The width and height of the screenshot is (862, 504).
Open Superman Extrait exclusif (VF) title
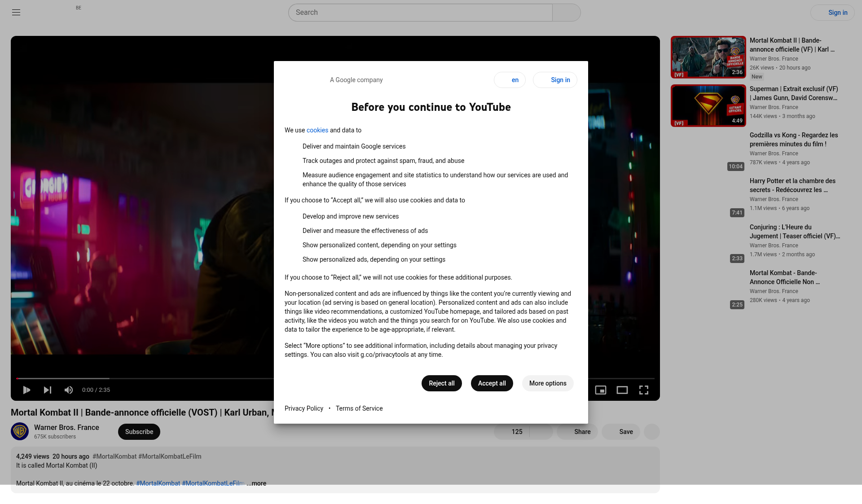click(x=794, y=93)
